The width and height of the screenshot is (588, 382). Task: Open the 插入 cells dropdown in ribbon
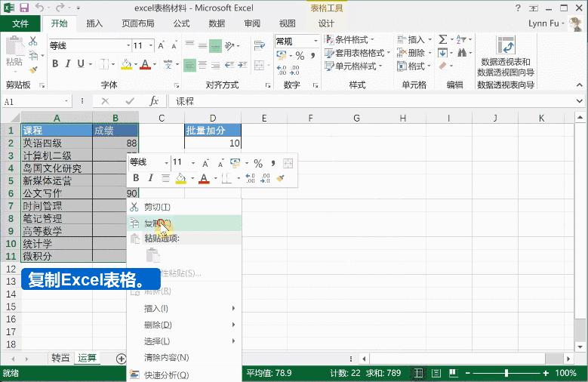click(x=414, y=40)
